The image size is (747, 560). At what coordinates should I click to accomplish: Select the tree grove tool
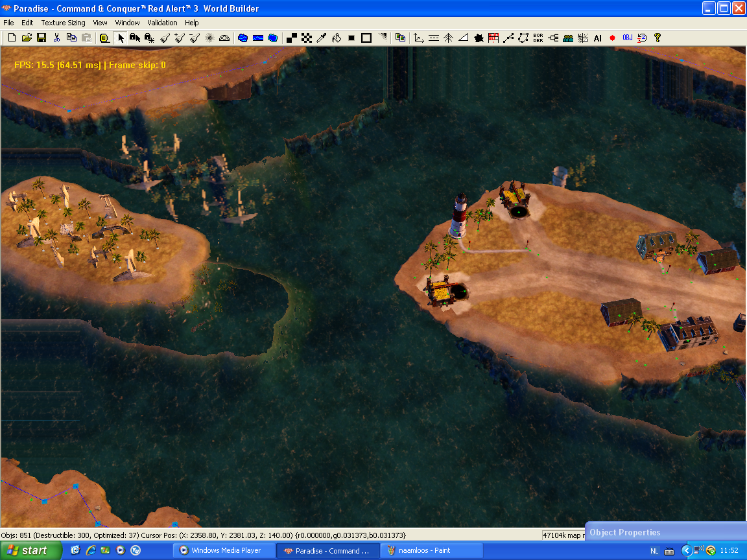[448, 38]
